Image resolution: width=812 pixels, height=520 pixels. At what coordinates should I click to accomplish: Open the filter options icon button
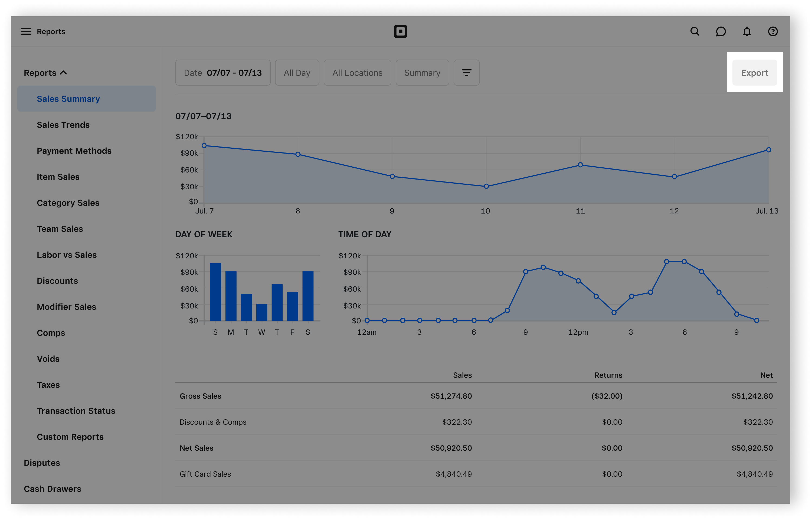[466, 73]
